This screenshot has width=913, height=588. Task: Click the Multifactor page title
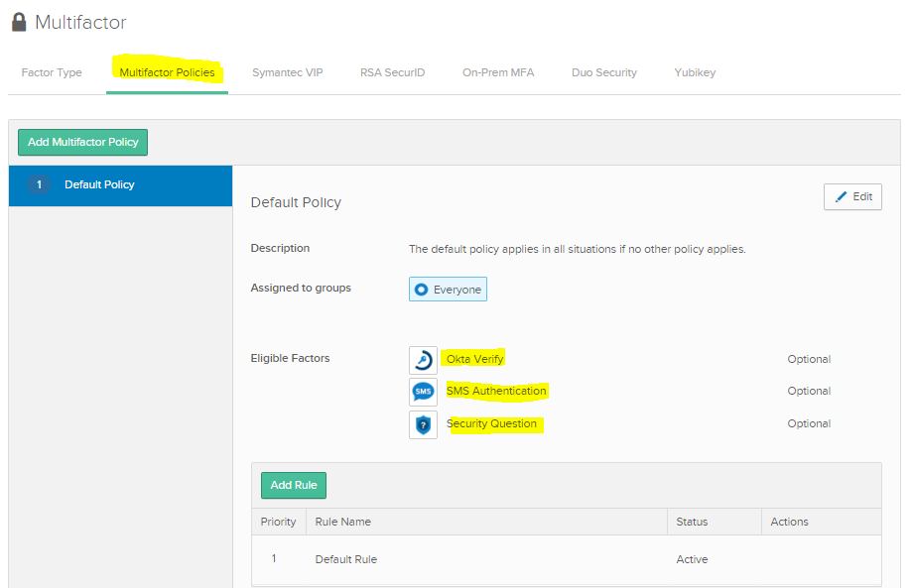(80, 23)
